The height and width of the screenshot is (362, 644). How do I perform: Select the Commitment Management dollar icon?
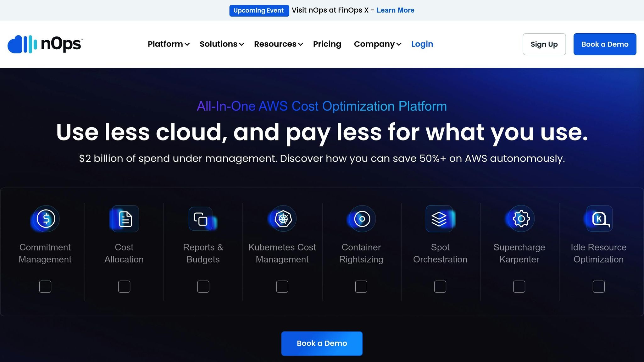46,219
